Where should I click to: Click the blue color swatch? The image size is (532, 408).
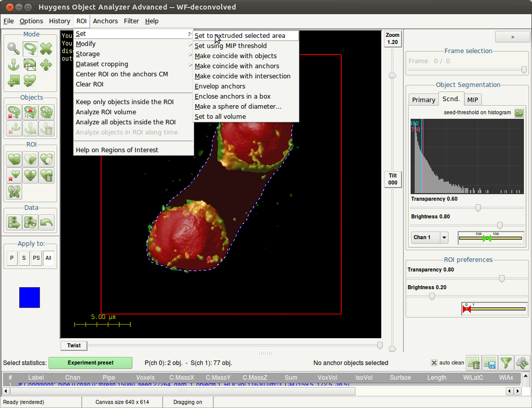click(x=29, y=297)
